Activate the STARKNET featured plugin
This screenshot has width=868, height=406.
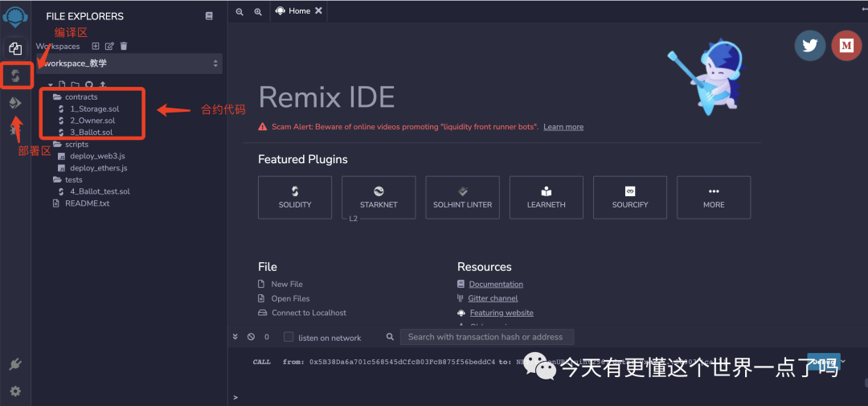point(379,197)
